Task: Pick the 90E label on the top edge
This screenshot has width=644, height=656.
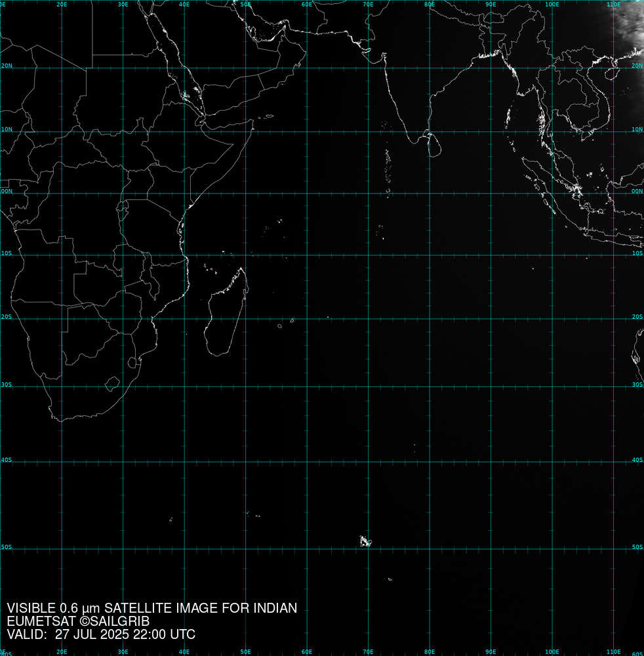Action: click(491, 5)
